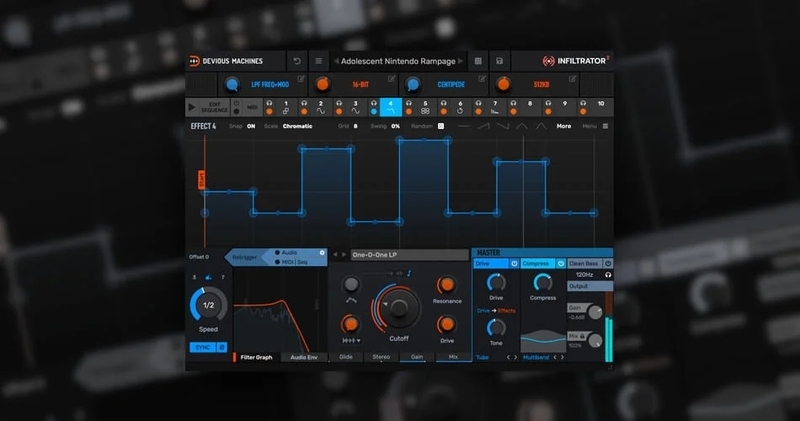Open the hamburger menu next to undo
Screen dimensions: 800x421
tap(318, 61)
